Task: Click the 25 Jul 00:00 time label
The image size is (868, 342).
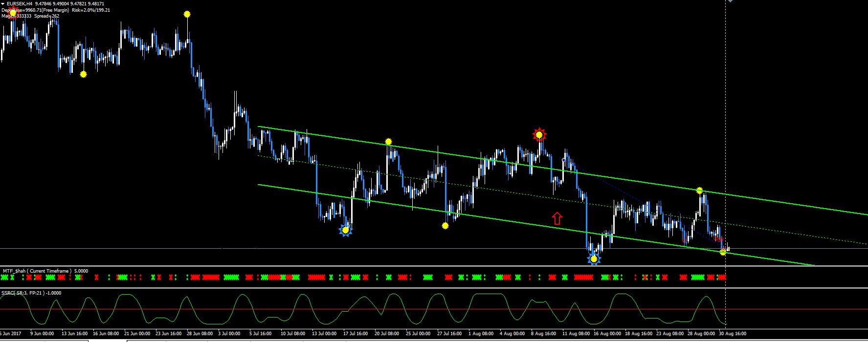Action: [x=418, y=334]
